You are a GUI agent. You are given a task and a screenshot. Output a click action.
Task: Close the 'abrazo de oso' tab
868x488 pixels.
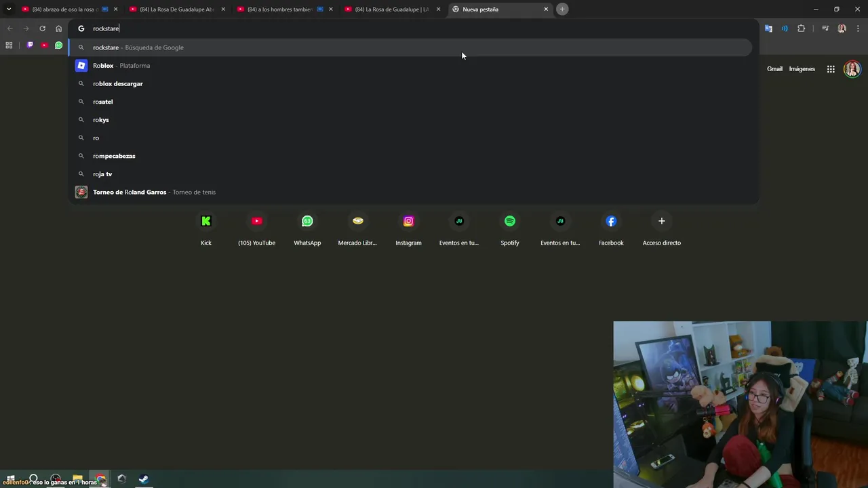tap(115, 9)
